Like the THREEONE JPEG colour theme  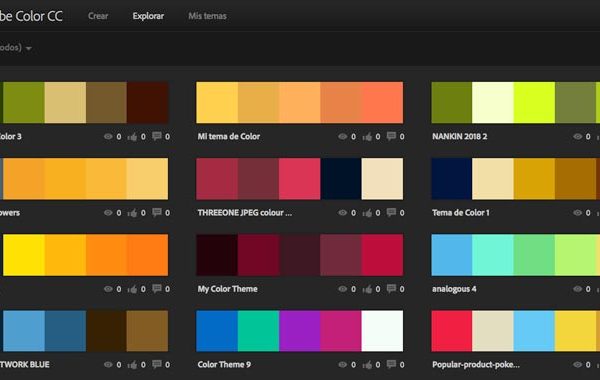pyautogui.click(x=367, y=213)
